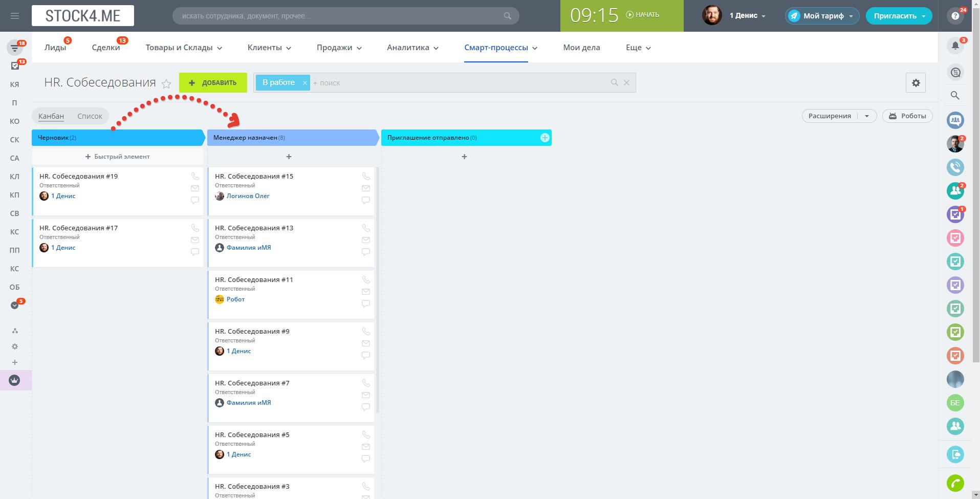Viewport: 980px width, 499px height.
Task: Open the left sidebar settings gear
Action: tap(15, 346)
